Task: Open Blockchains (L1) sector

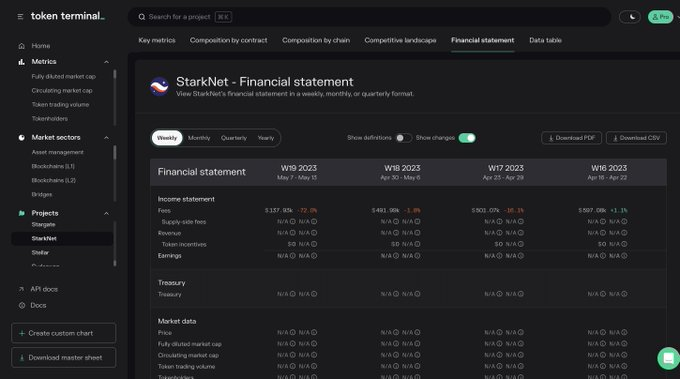Action: [53, 166]
